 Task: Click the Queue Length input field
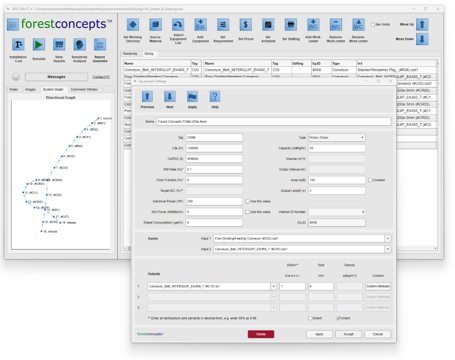pos(337,191)
